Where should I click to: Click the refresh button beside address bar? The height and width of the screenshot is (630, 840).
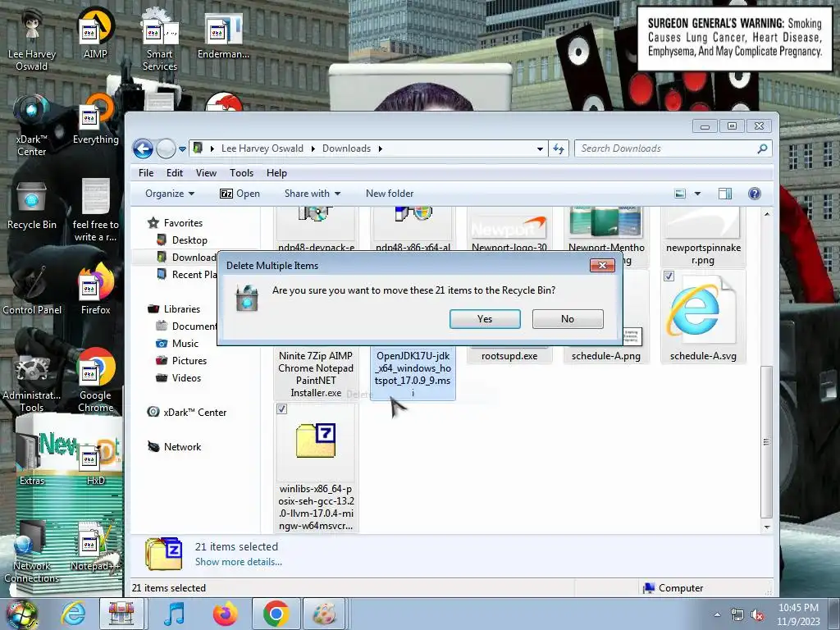tap(558, 148)
